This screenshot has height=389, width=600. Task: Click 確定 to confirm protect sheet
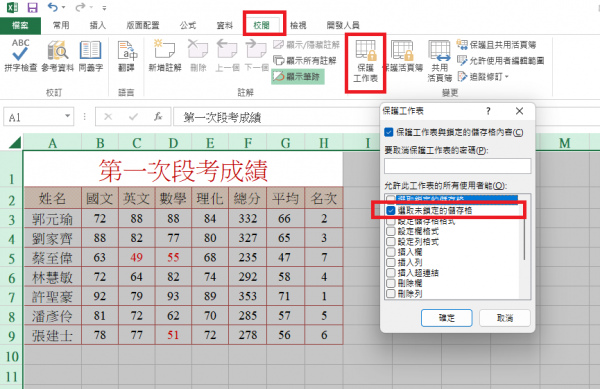(x=447, y=318)
